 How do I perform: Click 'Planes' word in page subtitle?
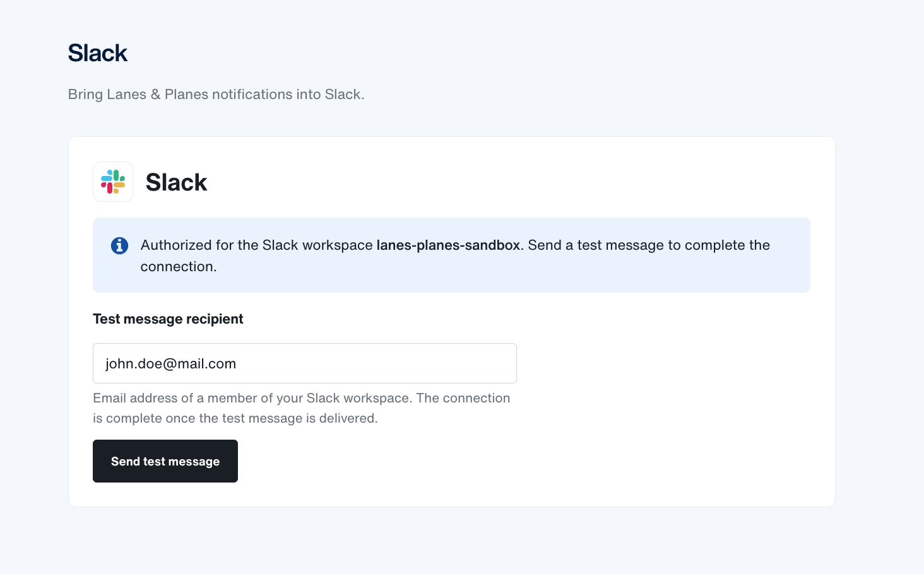(186, 95)
